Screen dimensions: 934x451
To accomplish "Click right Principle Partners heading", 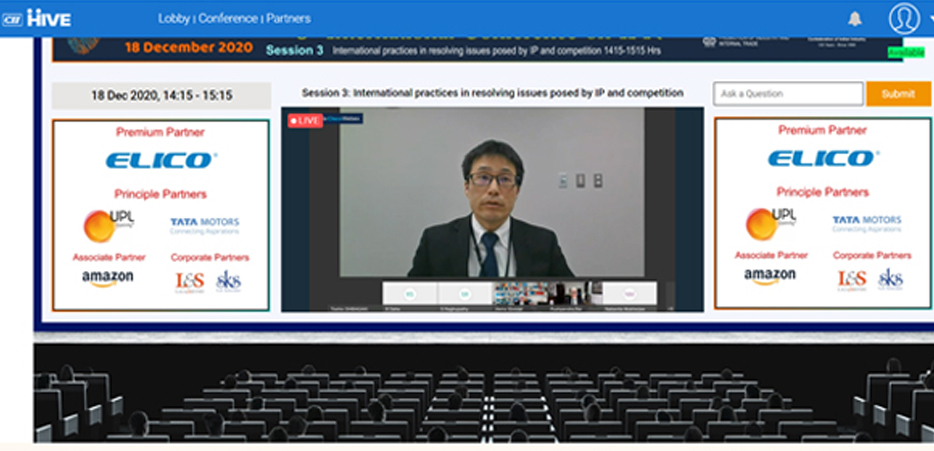I will pyautogui.click(x=823, y=192).
